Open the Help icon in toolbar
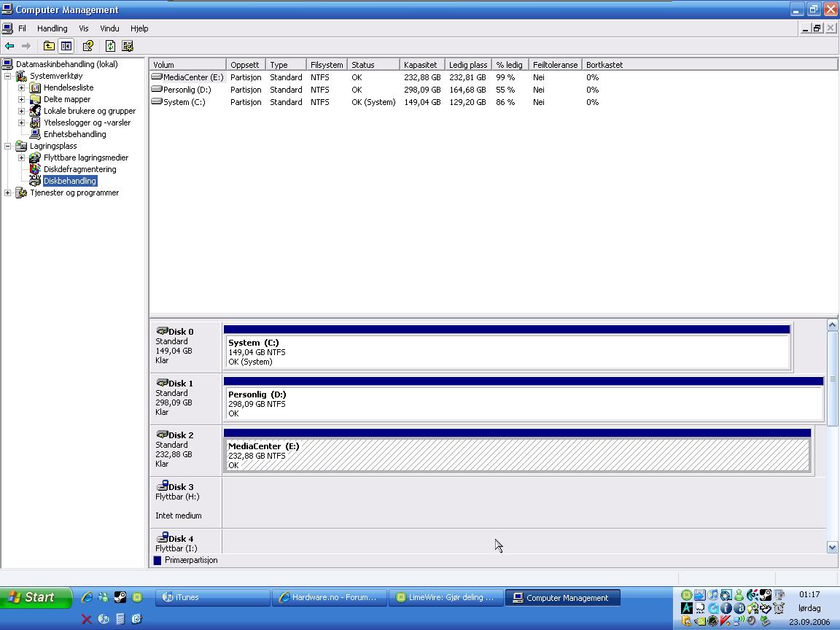 pyautogui.click(x=87, y=46)
